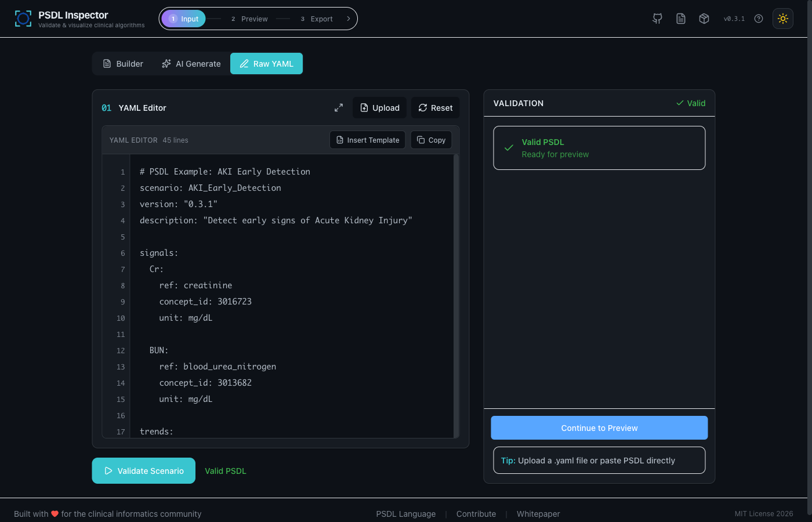Click the version number v0.3.1
This screenshot has width=812, height=522.
(734, 19)
